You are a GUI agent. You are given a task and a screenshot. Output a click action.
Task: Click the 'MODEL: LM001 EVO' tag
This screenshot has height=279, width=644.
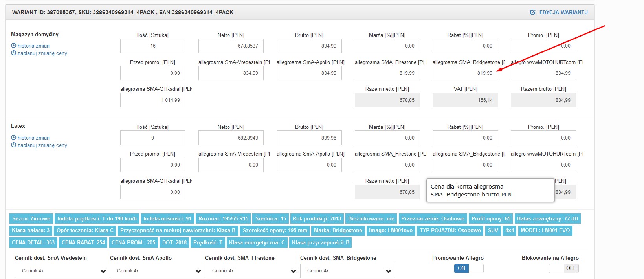coord(545,231)
